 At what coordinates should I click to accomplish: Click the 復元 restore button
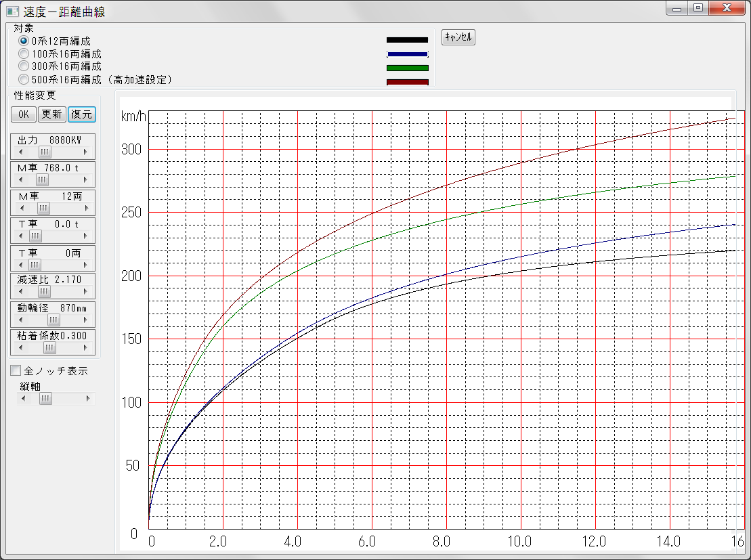point(82,114)
